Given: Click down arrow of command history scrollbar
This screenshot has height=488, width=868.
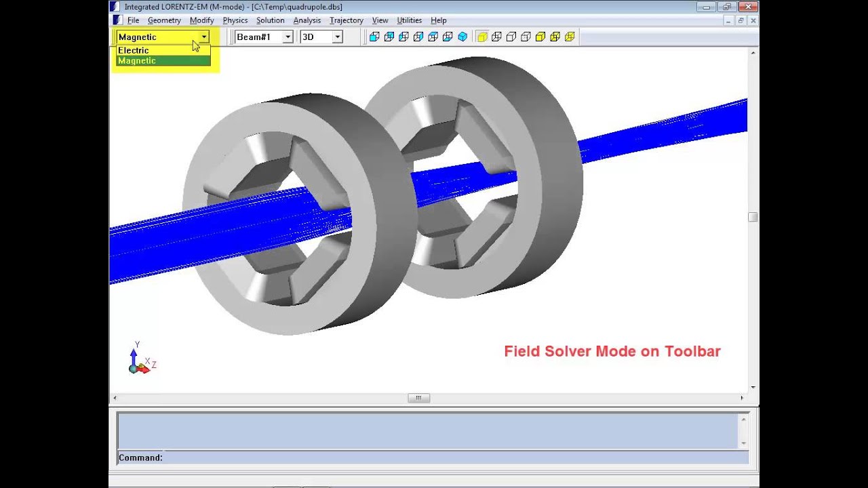Looking at the screenshot, I should tap(743, 443).
